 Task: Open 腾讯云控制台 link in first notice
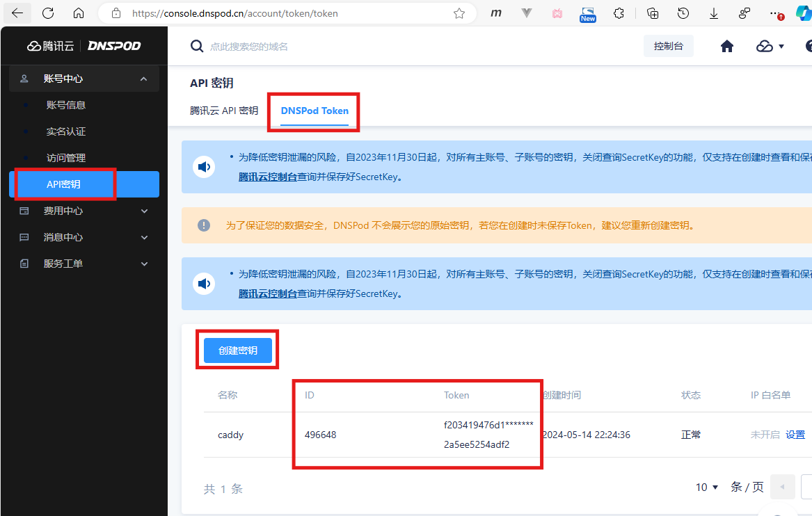(x=268, y=177)
